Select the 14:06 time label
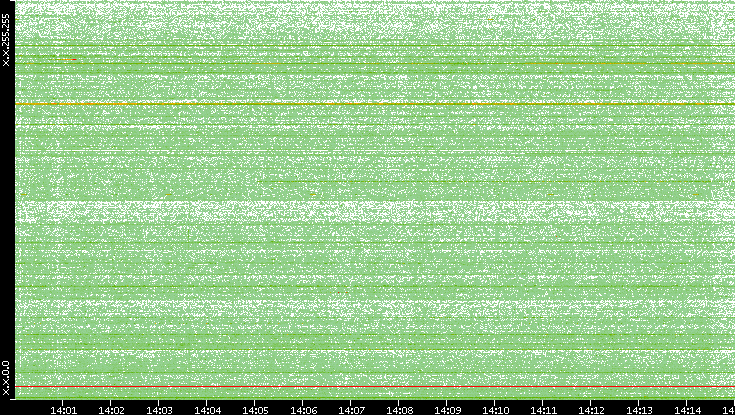This screenshot has width=735, height=415. 303,410
